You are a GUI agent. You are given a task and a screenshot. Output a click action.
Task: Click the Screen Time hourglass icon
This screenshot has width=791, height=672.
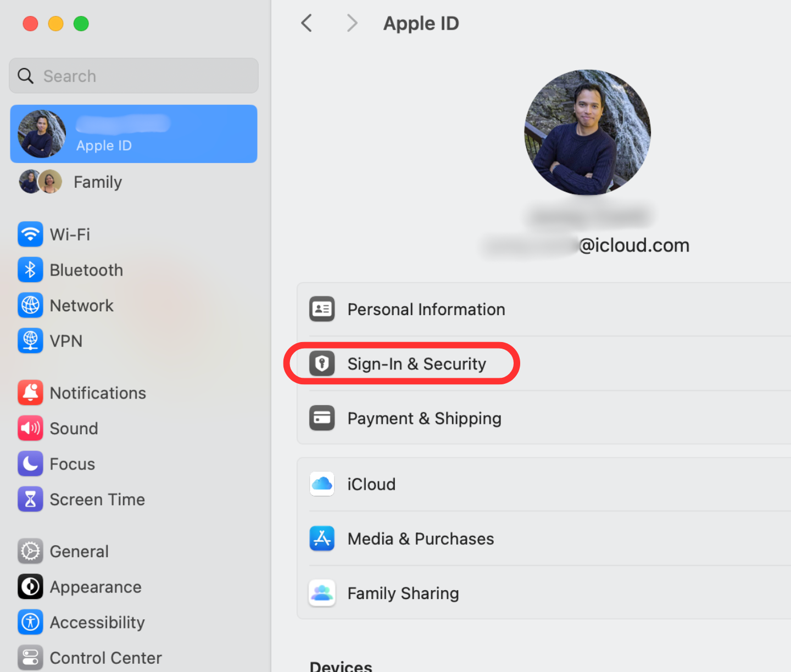[x=30, y=500]
